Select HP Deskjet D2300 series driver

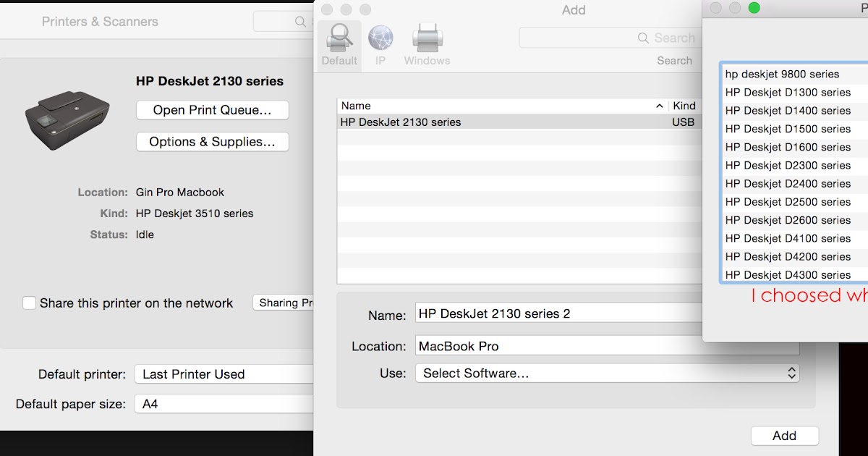(x=796, y=165)
